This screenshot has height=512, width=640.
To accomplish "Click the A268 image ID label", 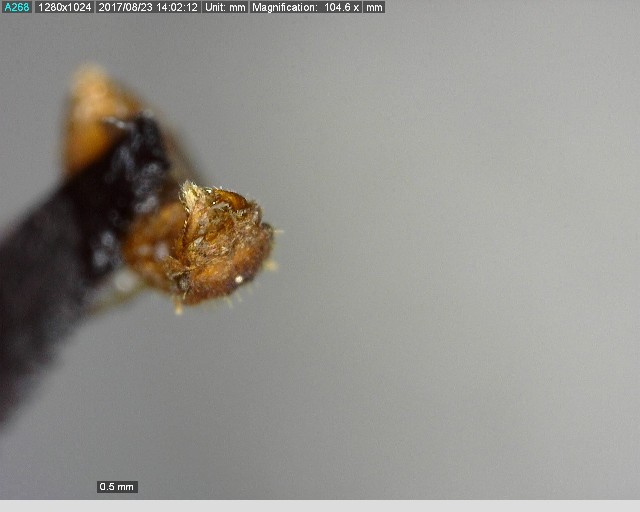I will tap(17, 7).
